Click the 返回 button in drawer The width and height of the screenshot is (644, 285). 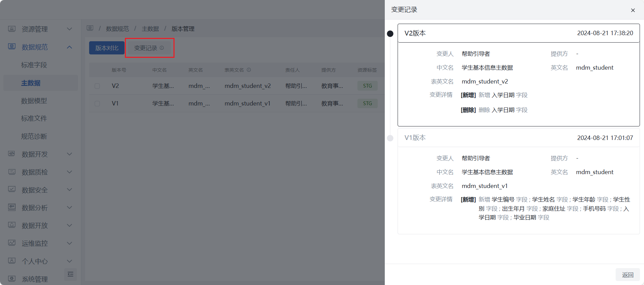click(627, 275)
